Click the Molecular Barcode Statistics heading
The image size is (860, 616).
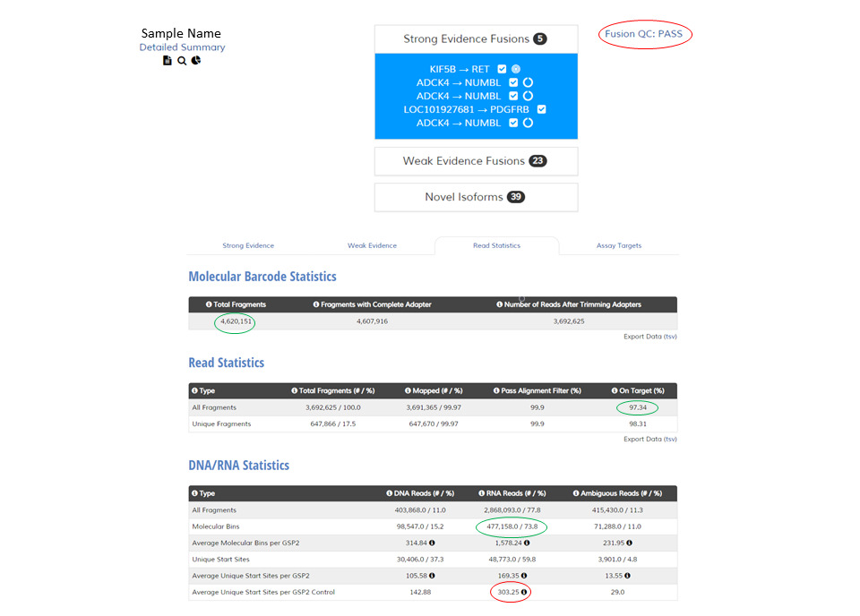(262, 276)
